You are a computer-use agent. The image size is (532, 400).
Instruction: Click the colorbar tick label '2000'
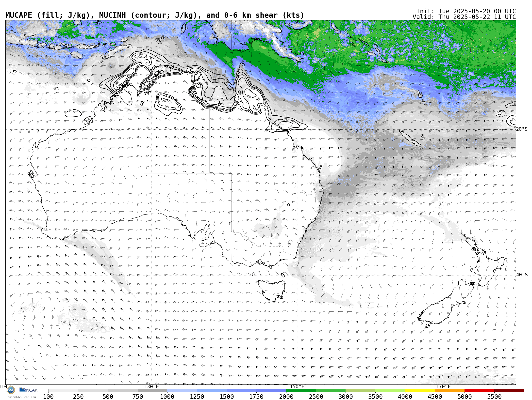[x=286, y=397]
